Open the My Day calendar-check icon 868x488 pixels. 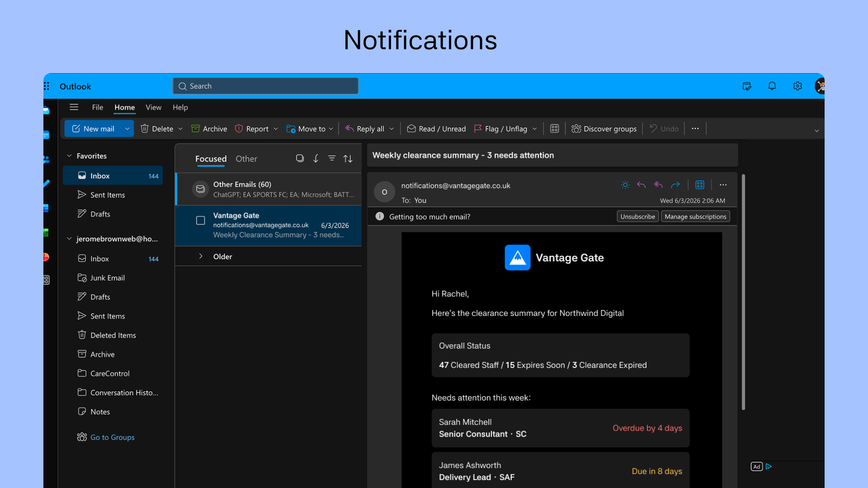(x=747, y=86)
